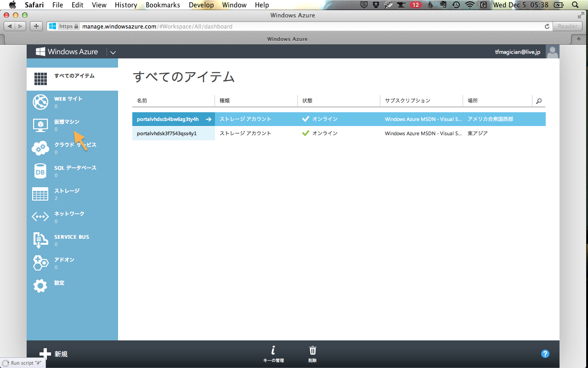Click the アドオン hexagons icon
The width and height of the screenshot is (588, 368).
[40, 263]
